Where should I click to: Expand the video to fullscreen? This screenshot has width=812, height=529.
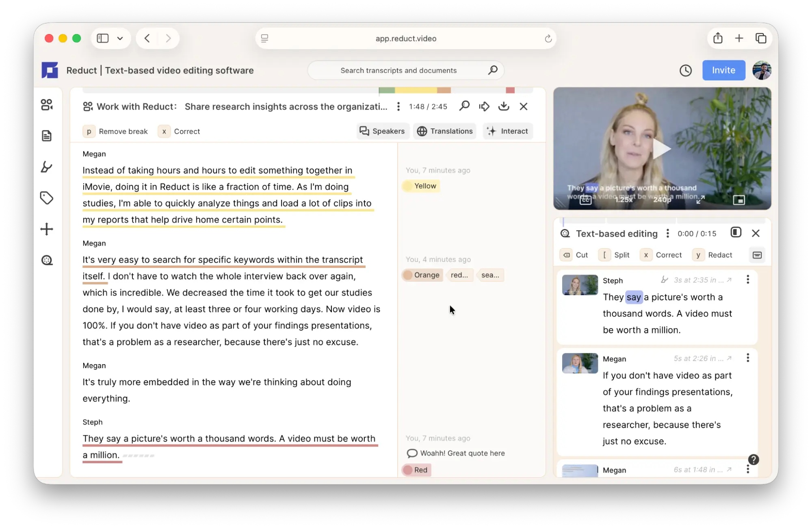(x=700, y=200)
